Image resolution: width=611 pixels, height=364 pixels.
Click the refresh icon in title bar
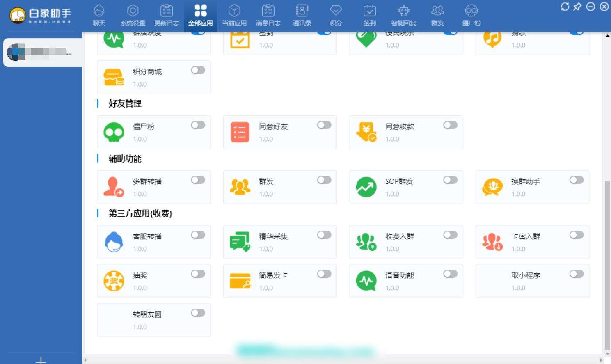565,7
